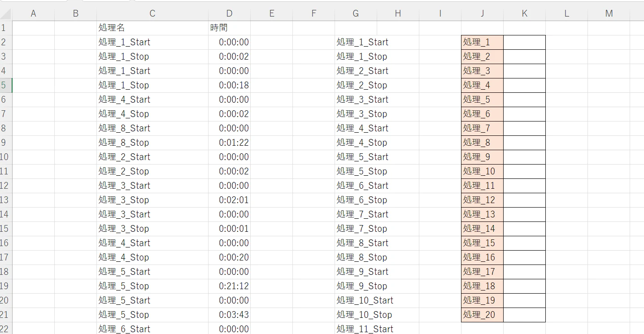Viewport: 644px width, 334px height.
Task: Select the orange 処理_14 cell
Action: (482, 229)
